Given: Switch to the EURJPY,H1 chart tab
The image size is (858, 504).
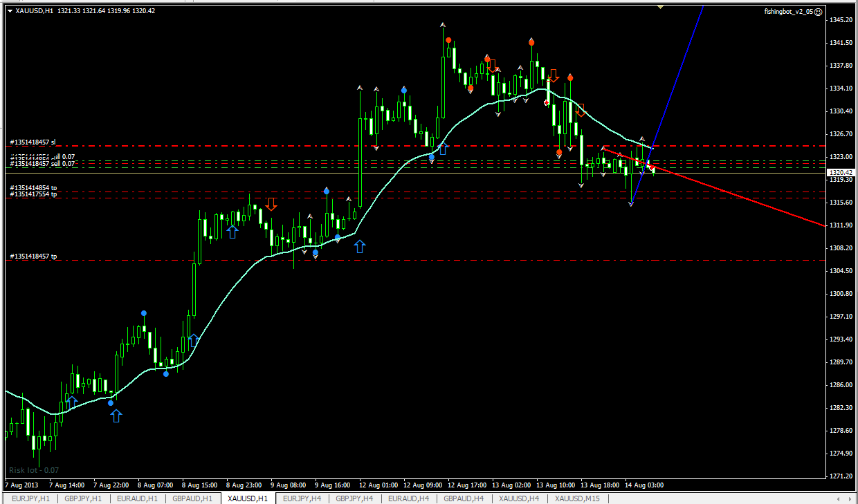Looking at the screenshot, I should (x=30, y=498).
